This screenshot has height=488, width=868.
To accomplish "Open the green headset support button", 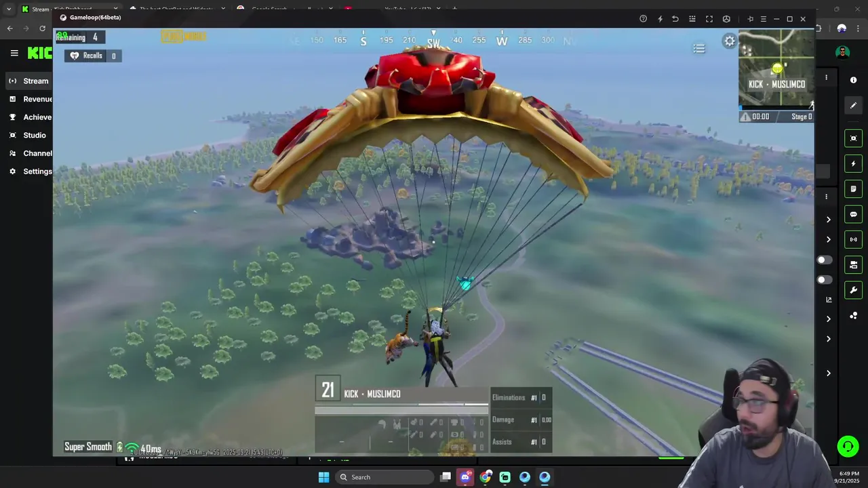I will point(848,446).
